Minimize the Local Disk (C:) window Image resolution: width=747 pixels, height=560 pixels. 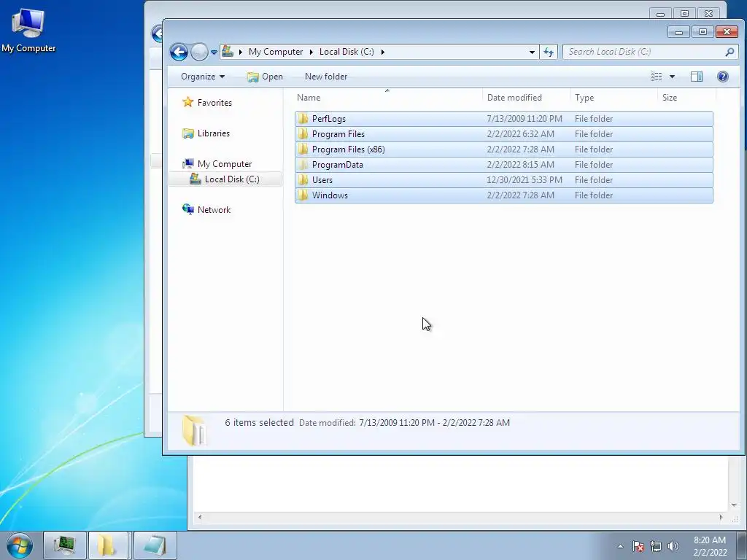tap(679, 32)
